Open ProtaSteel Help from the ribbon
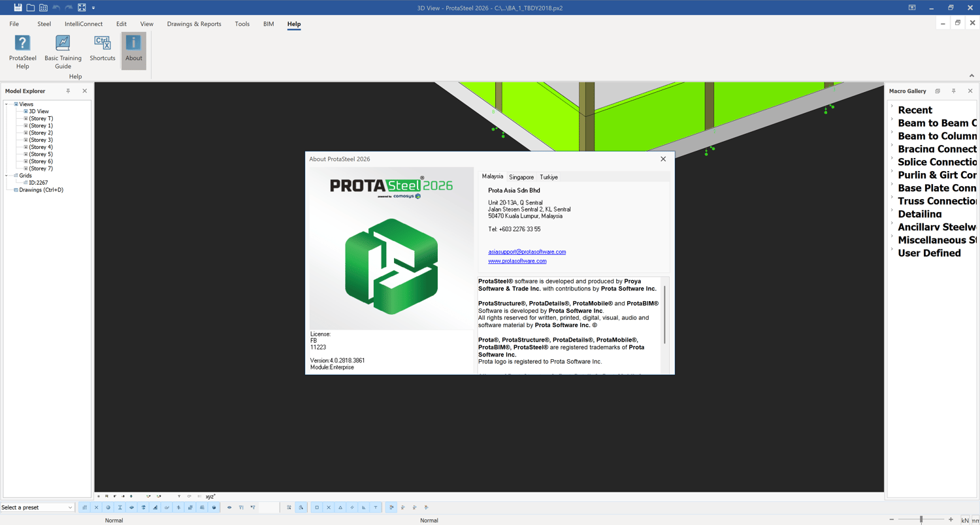The width and height of the screenshot is (980, 525). [22, 52]
